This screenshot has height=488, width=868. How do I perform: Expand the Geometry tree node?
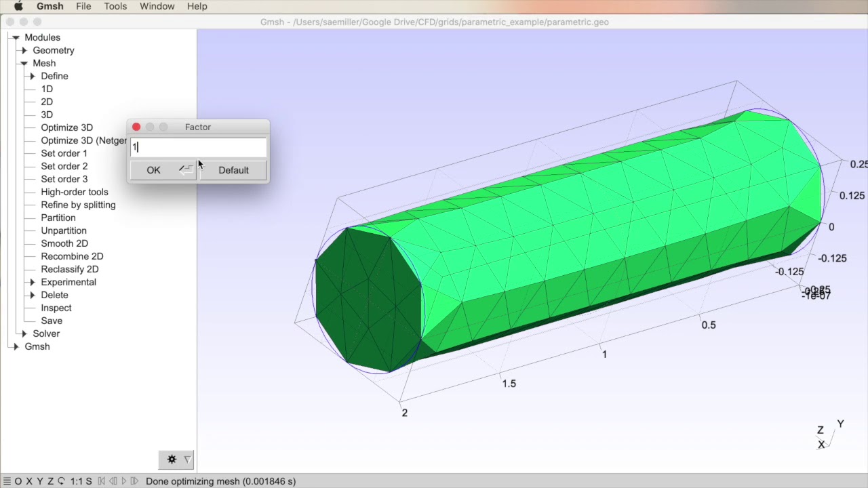click(24, 51)
